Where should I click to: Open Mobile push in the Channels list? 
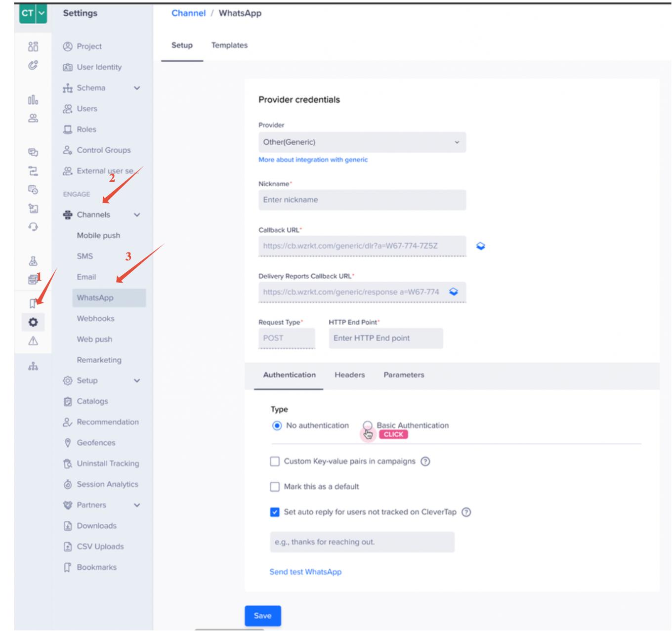98,236
